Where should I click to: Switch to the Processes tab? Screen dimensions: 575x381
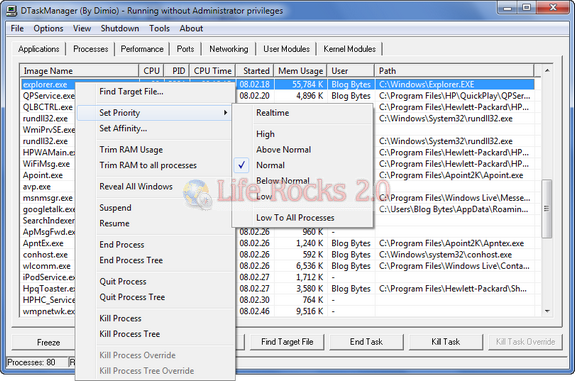(91, 49)
